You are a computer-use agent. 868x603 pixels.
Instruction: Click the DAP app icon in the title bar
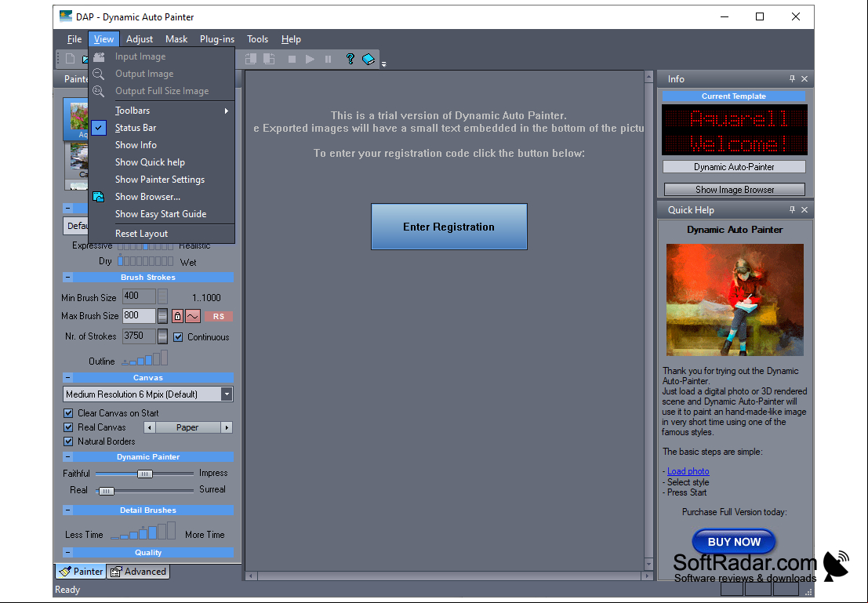click(x=66, y=16)
